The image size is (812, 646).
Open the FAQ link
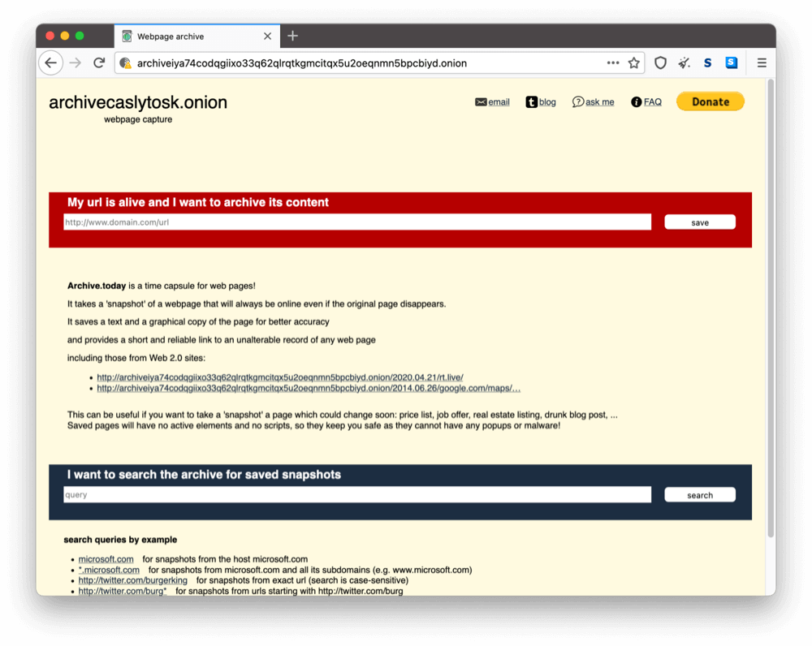(646, 102)
